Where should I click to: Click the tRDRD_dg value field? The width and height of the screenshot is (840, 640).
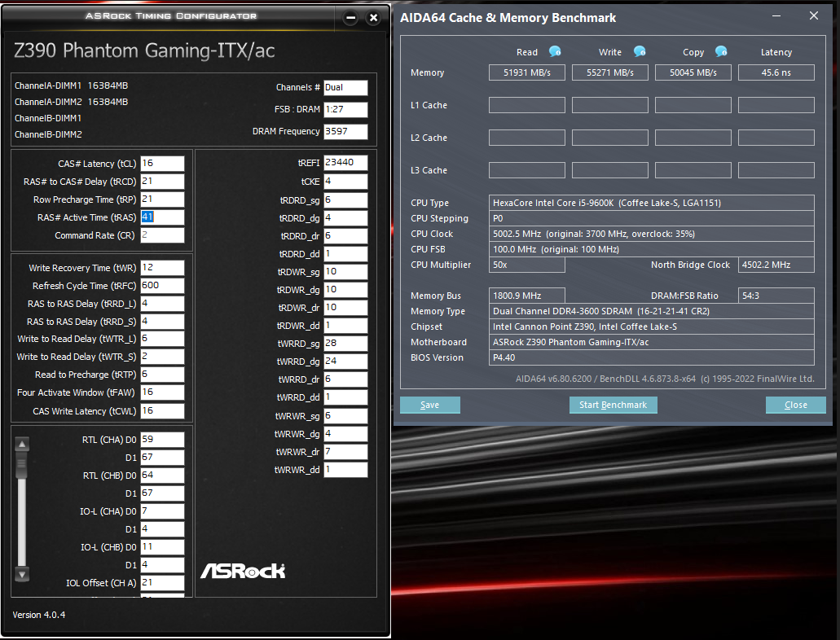(x=345, y=218)
